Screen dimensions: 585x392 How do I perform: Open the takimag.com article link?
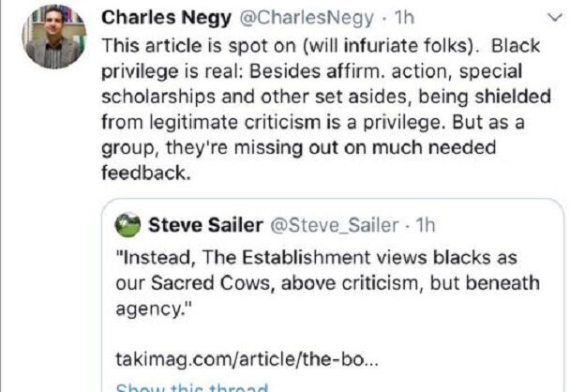pos(247,359)
